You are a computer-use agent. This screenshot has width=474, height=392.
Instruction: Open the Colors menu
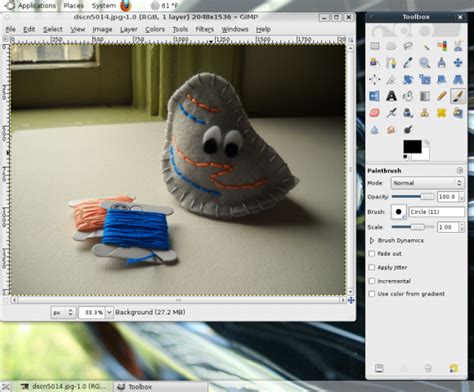pyautogui.click(x=155, y=29)
